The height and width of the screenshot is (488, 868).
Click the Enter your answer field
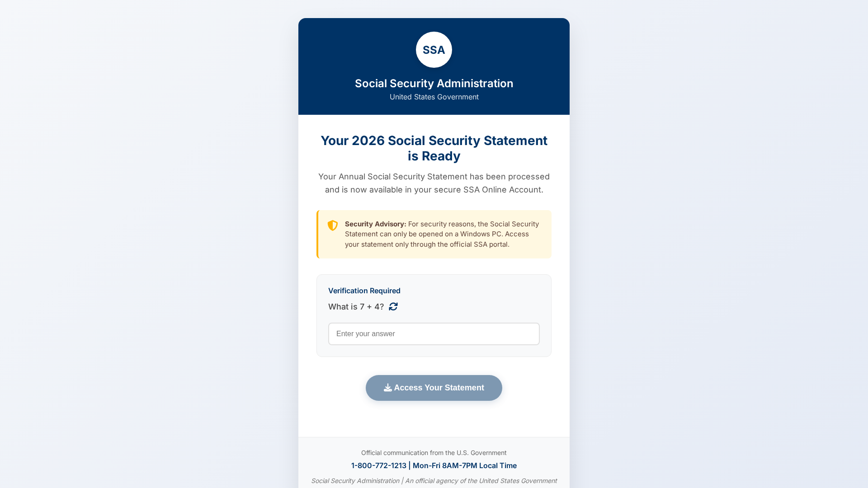click(x=434, y=334)
